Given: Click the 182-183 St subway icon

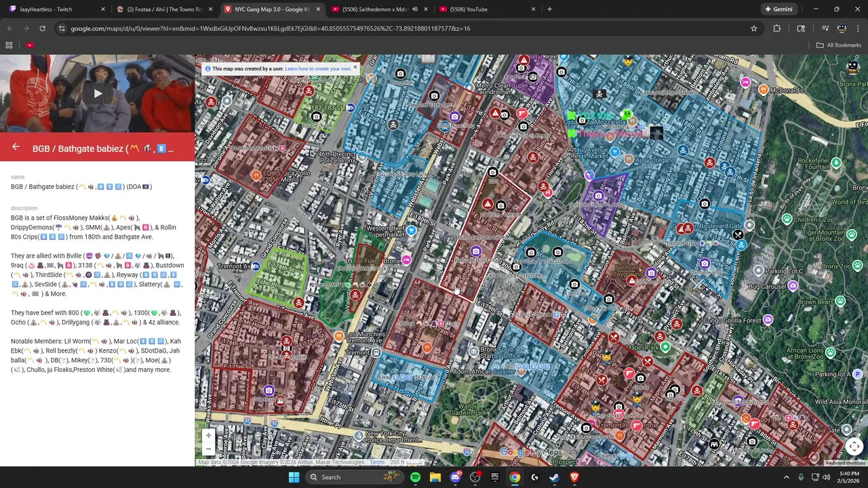Looking at the screenshot, I should pos(350,108).
